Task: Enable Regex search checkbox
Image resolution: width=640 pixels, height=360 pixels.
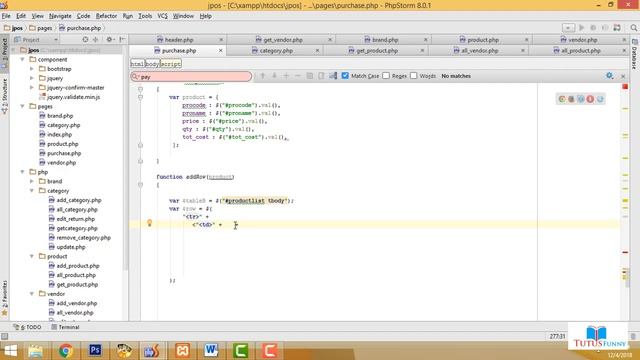Action: [x=386, y=76]
